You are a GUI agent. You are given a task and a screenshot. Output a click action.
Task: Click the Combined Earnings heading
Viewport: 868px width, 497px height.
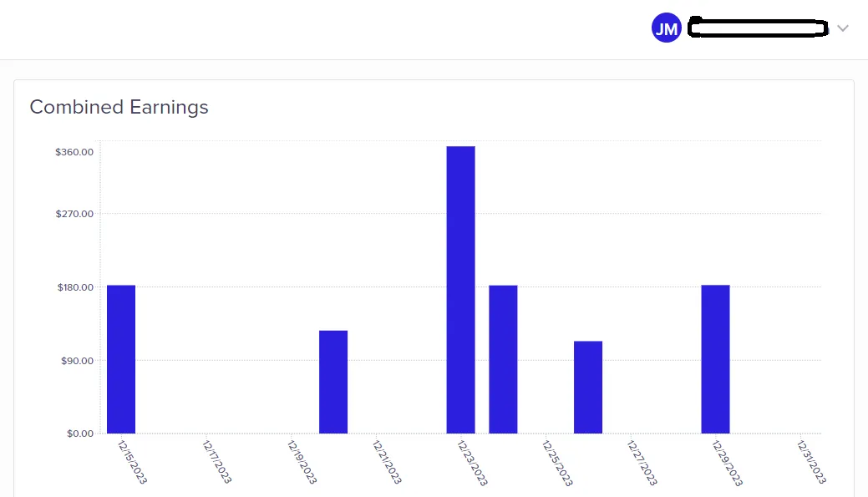(x=119, y=107)
